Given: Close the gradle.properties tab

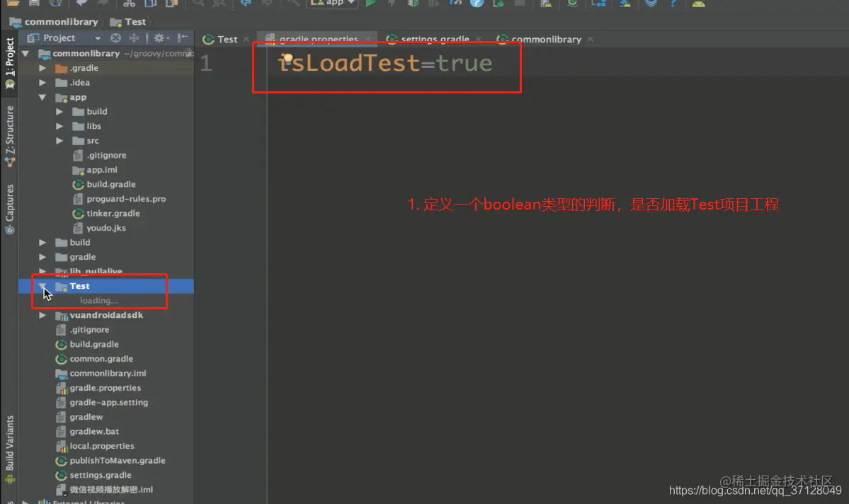Looking at the screenshot, I should coord(367,39).
